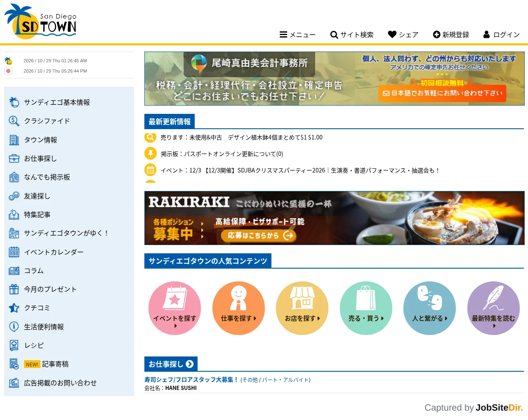The height and width of the screenshot is (420, 528).
Task: Click the コラム column icon
Action: click(x=14, y=271)
